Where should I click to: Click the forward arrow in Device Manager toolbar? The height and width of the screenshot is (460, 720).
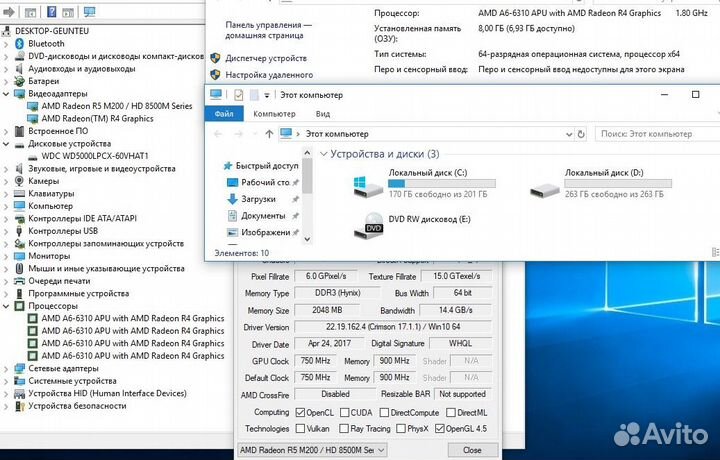click(9, 12)
